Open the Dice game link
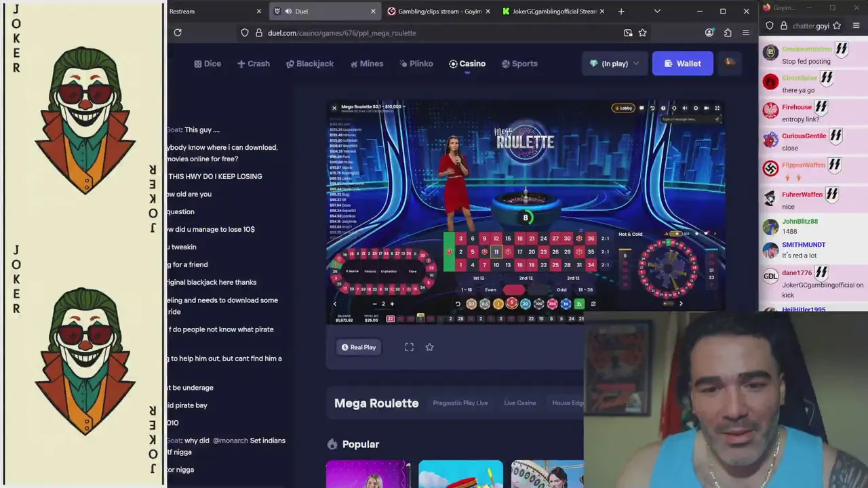Screen dimensions: 868x488 (x=208, y=64)
